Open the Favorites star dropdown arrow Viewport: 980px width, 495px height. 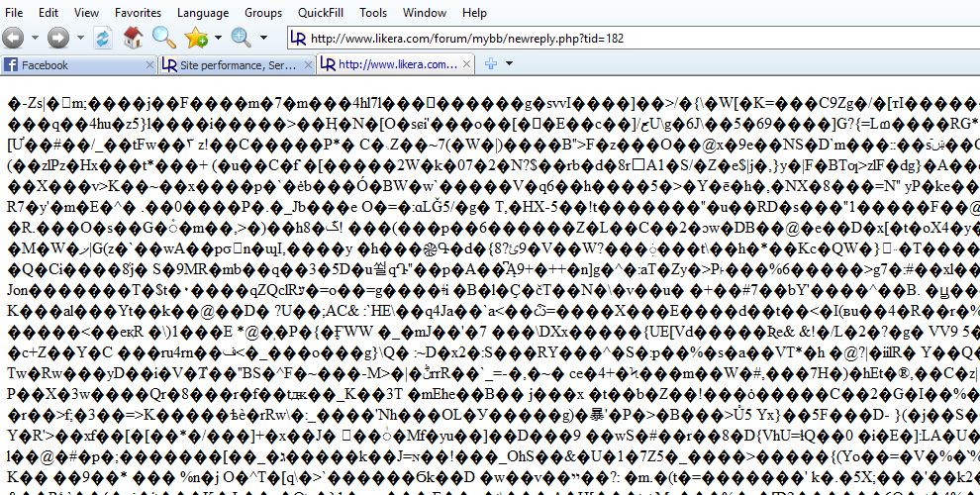217,39
